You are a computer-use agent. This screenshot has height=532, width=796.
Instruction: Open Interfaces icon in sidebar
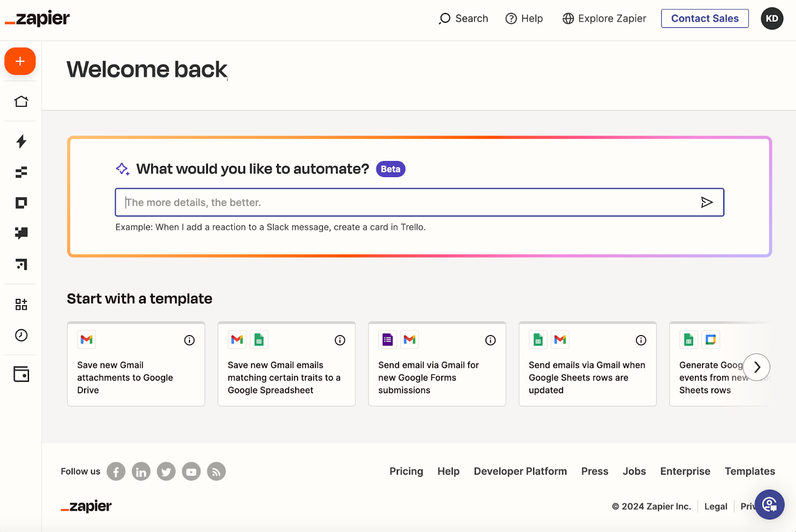pyautogui.click(x=21, y=203)
